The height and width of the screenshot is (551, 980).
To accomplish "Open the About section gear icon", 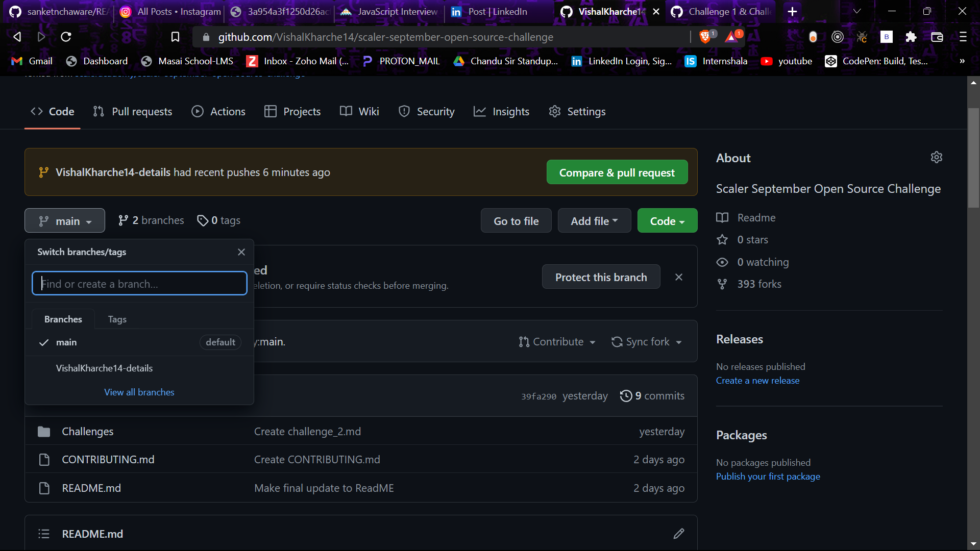I will 937,157.
